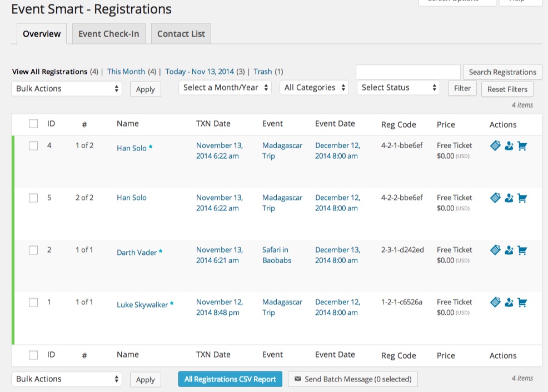Click the Reset Filters button
This screenshot has height=392, width=548.
click(507, 89)
